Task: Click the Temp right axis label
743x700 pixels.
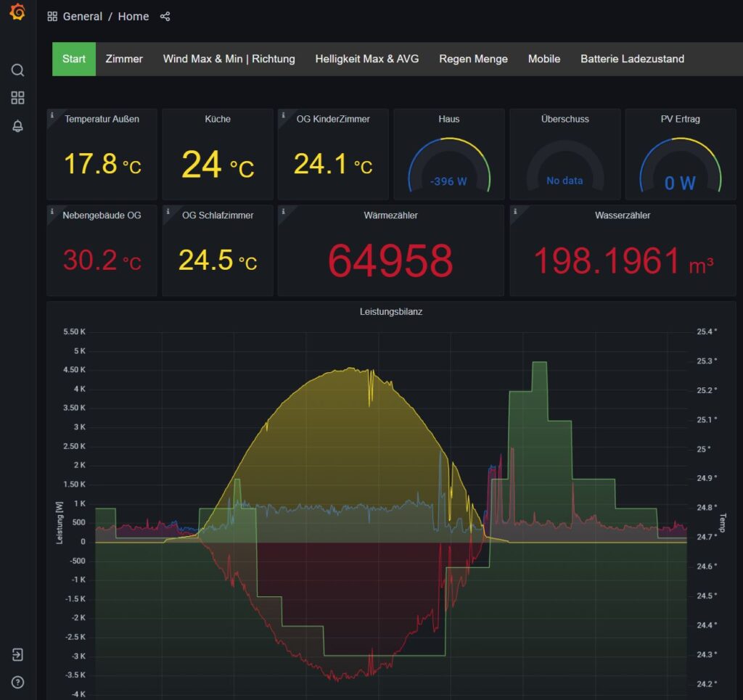Action: [x=722, y=523]
